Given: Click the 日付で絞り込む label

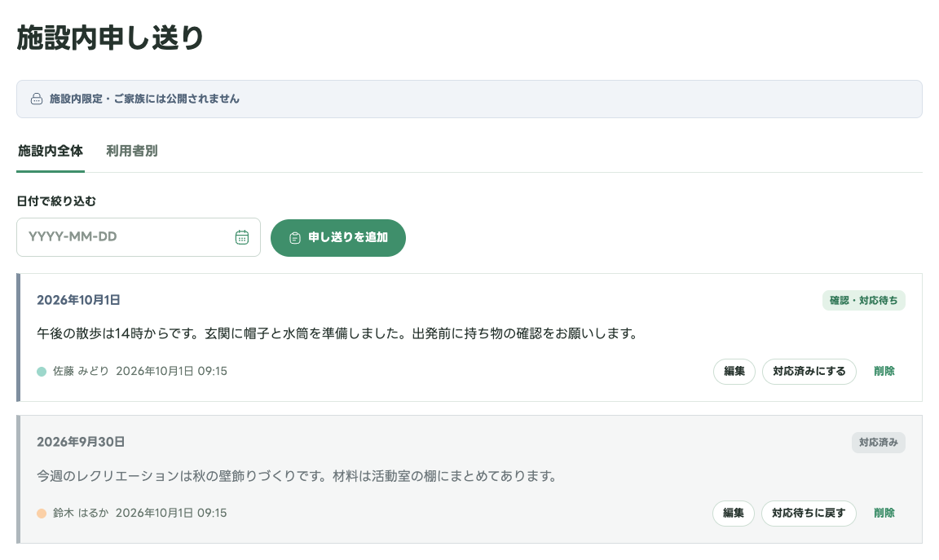Looking at the screenshot, I should [56, 201].
